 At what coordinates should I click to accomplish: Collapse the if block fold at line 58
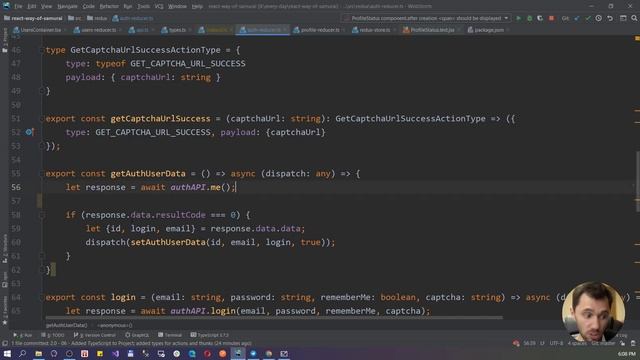coord(42,215)
